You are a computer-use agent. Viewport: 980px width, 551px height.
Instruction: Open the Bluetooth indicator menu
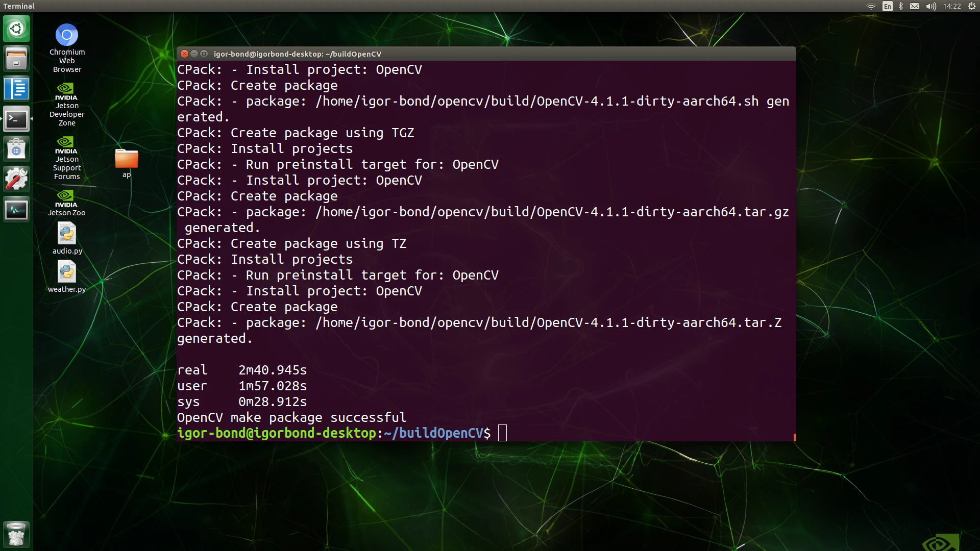pos(900,7)
